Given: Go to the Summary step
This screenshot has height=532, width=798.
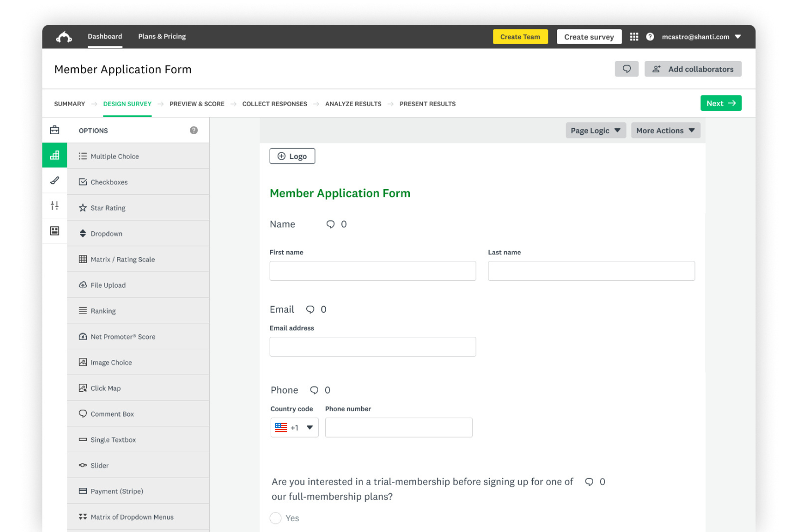Looking at the screenshot, I should pyautogui.click(x=70, y=104).
